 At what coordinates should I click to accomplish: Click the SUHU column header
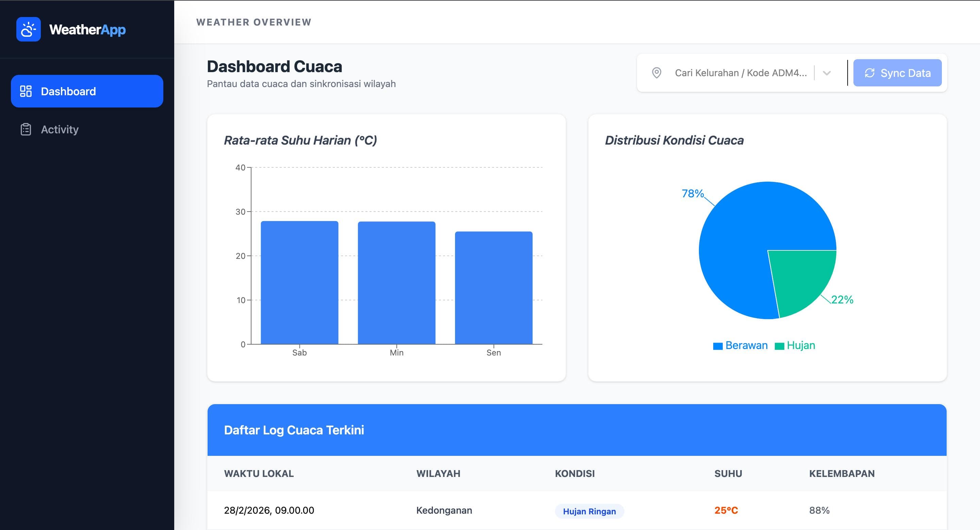click(x=728, y=473)
